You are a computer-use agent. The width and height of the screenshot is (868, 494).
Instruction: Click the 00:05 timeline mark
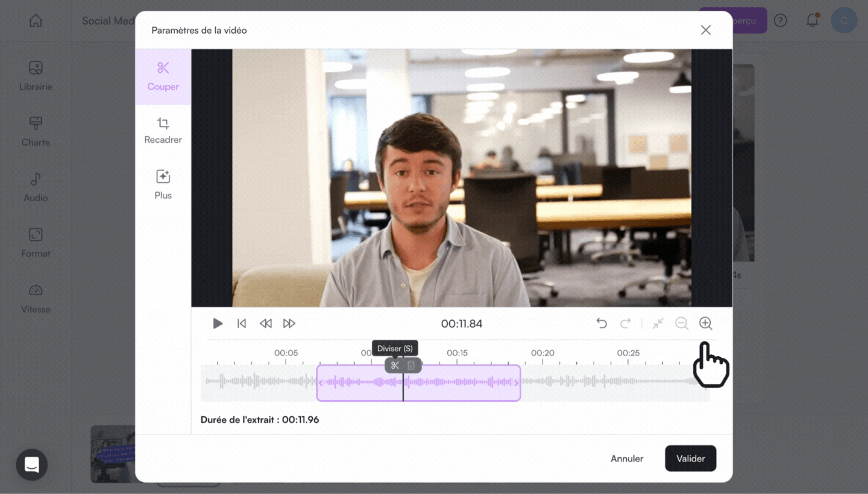(x=286, y=353)
